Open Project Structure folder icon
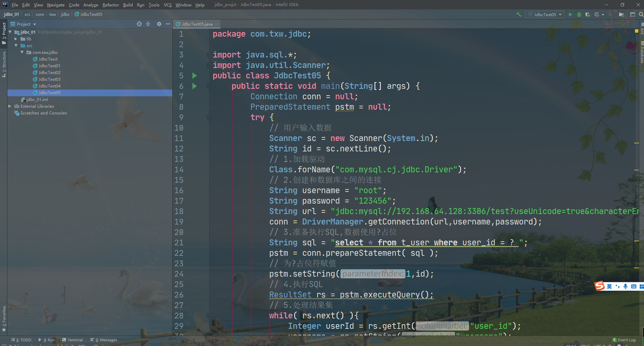 pyautogui.click(x=621, y=14)
